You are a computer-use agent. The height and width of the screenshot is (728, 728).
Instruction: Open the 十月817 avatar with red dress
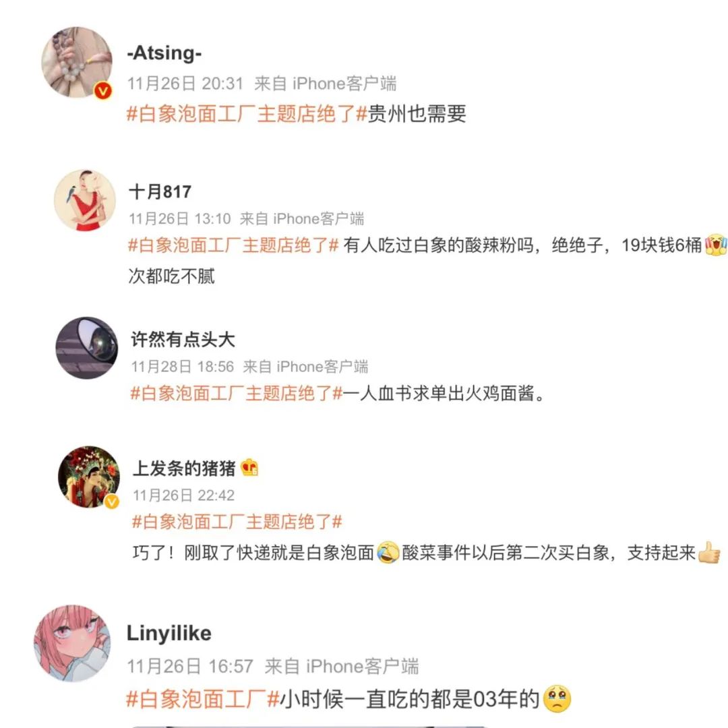84,200
